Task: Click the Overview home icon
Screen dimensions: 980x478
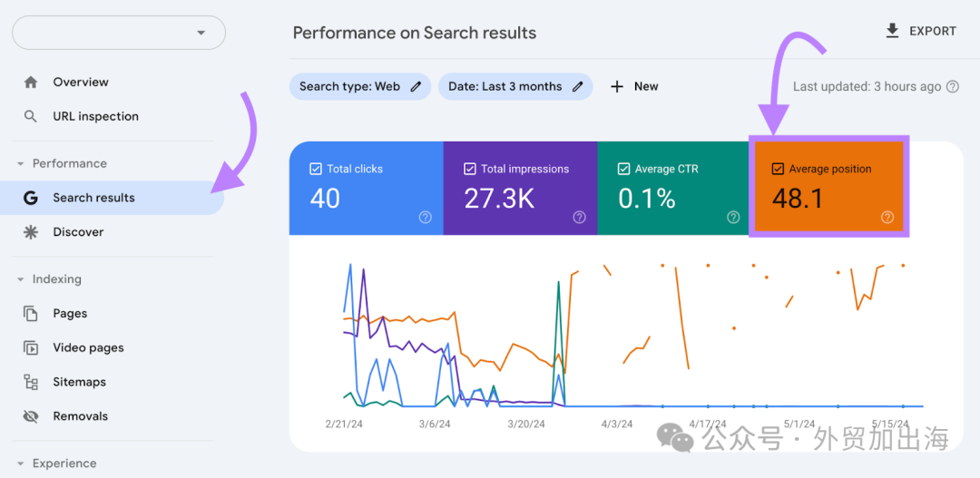Action: pos(30,82)
